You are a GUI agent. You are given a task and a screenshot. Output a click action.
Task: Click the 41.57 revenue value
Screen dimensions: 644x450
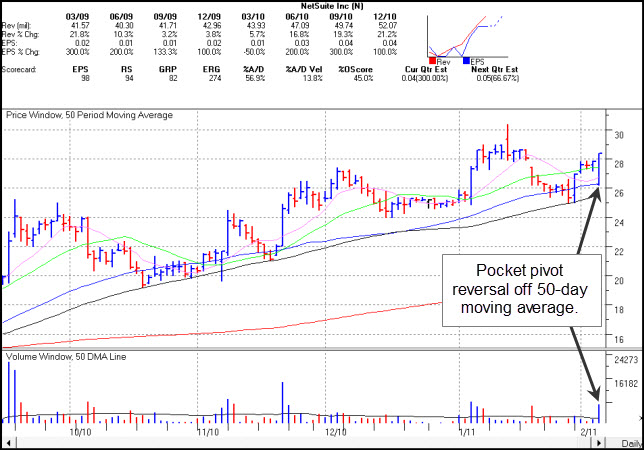80,25
